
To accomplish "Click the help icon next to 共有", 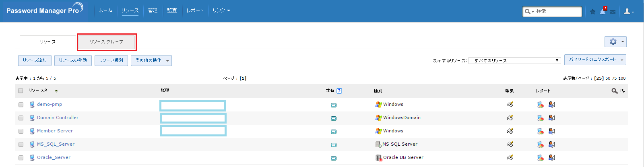I will tap(339, 91).
